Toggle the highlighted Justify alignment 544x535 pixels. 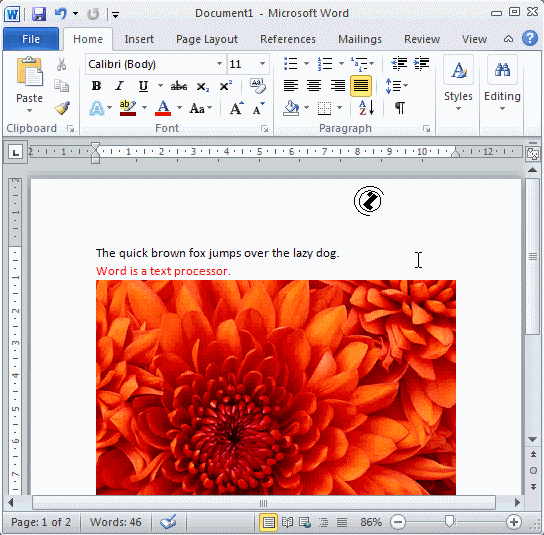pyautogui.click(x=361, y=86)
